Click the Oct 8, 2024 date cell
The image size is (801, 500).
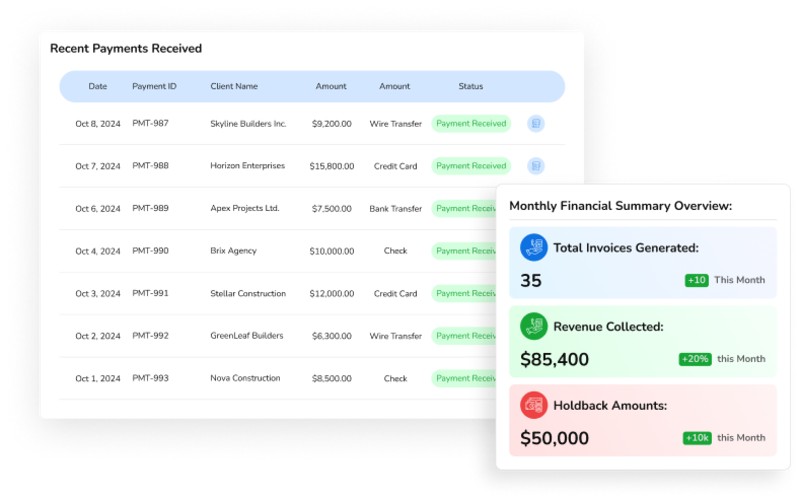[98, 124]
